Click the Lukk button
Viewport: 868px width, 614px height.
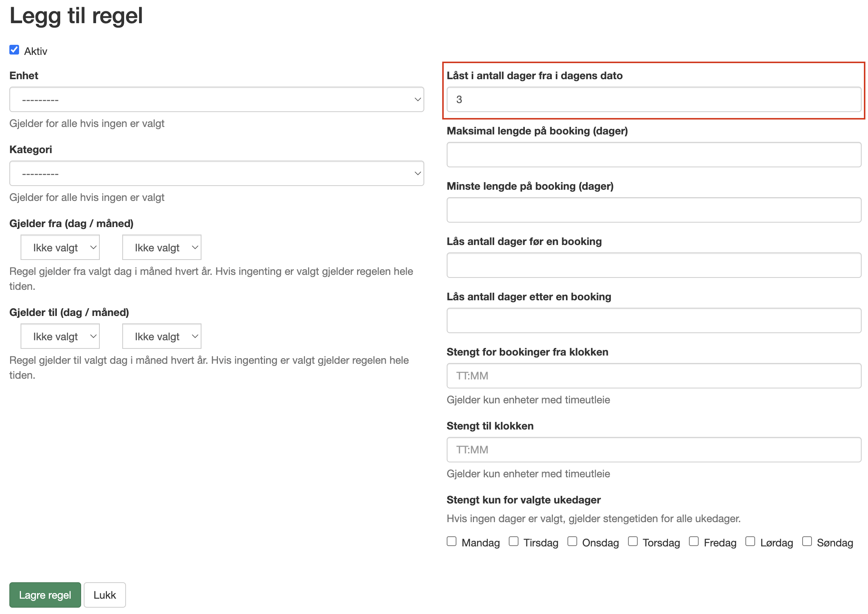coord(105,595)
